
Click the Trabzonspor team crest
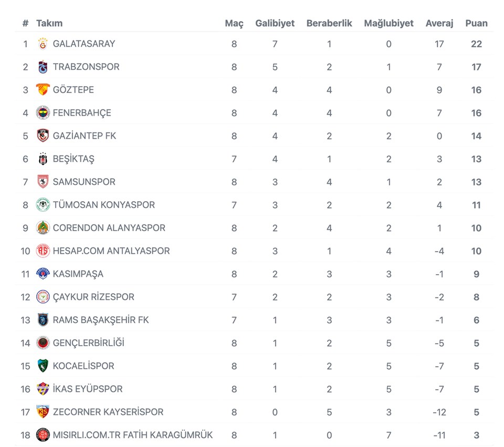(x=43, y=67)
